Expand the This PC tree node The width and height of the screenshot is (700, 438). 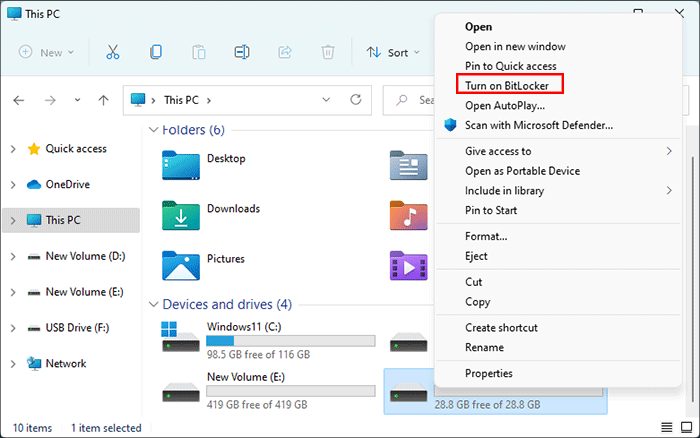click(x=13, y=220)
